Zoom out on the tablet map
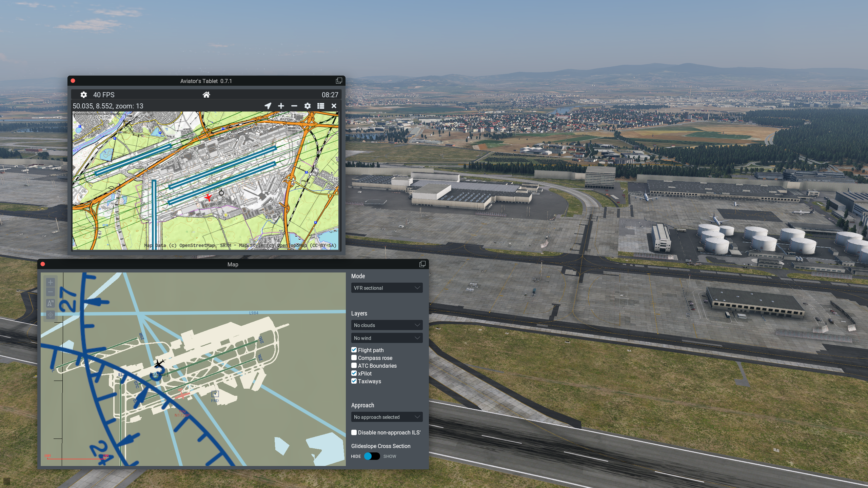The image size is (868, 488). (294, 106)
